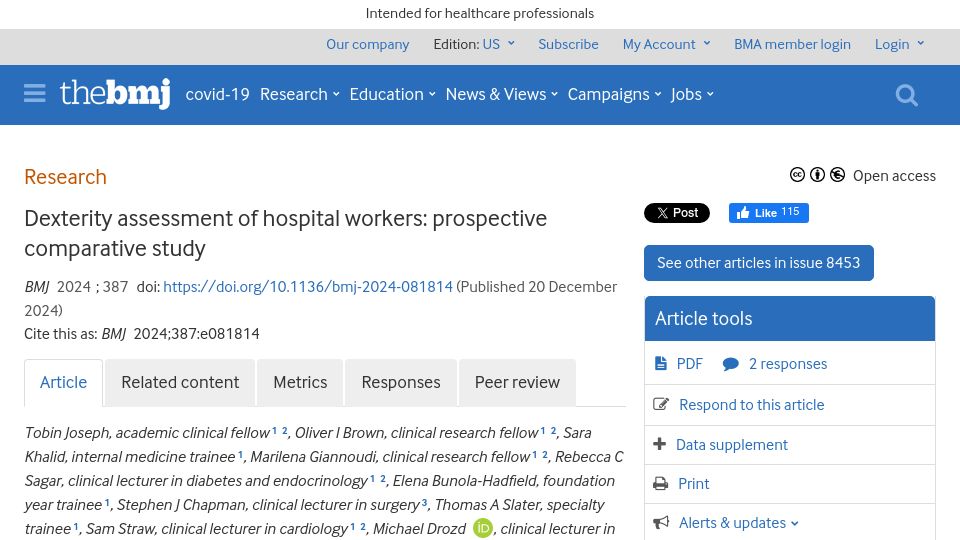Click the printer icon

point(661,484)
